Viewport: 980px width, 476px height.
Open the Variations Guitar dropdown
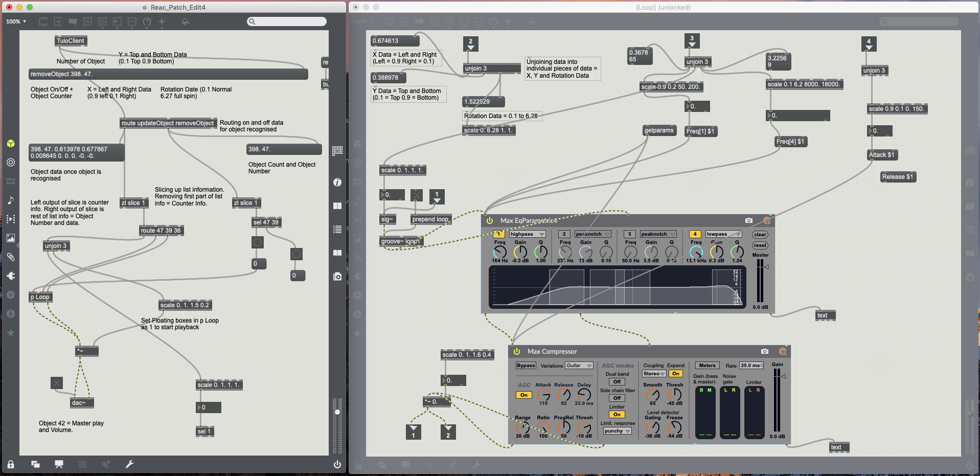579,366
